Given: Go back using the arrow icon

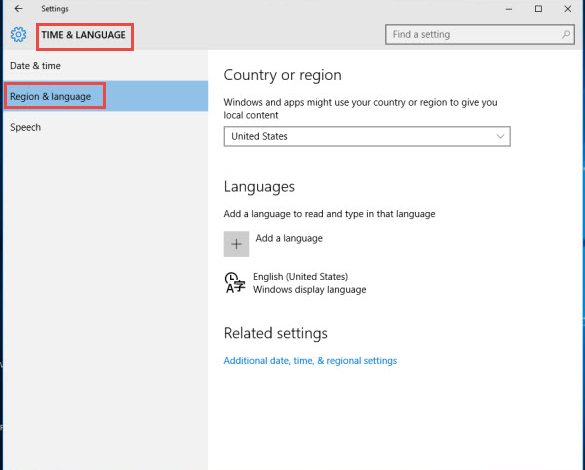Looking at the screenshot, I should [18, 9].
